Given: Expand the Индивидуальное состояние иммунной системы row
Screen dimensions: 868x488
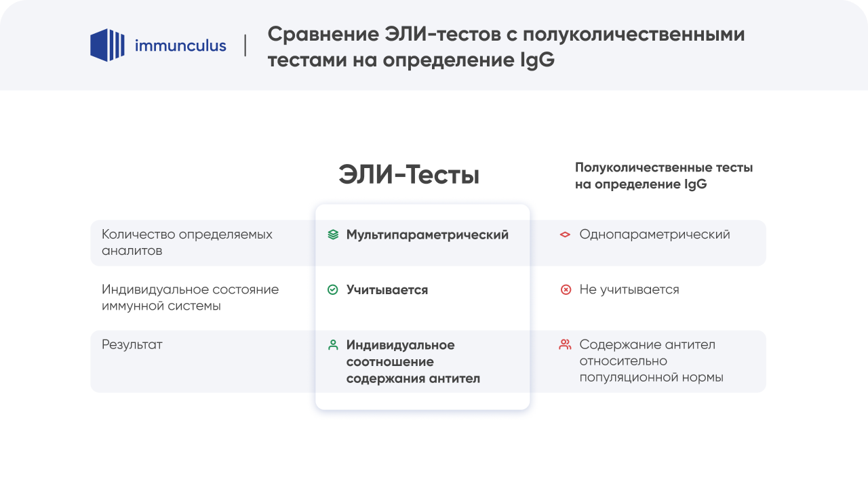Looking at the screenshot, I should 190,297.
